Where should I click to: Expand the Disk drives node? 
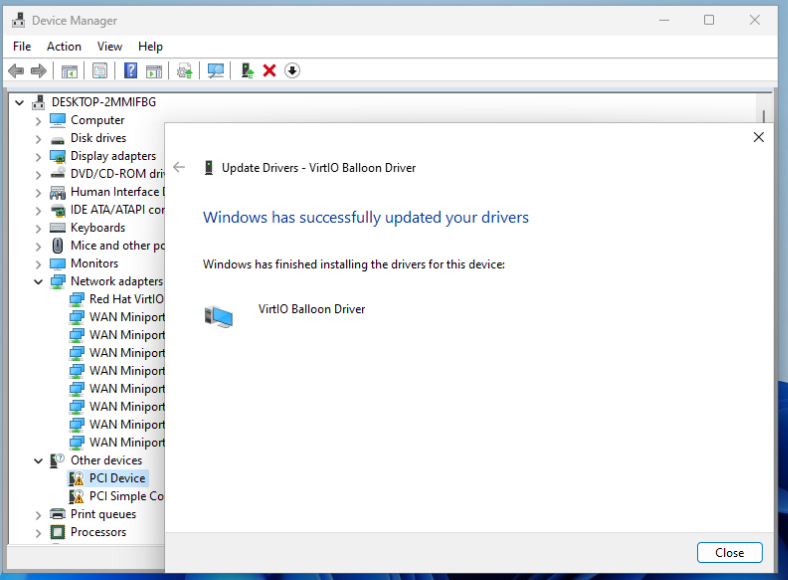(38, 139)
